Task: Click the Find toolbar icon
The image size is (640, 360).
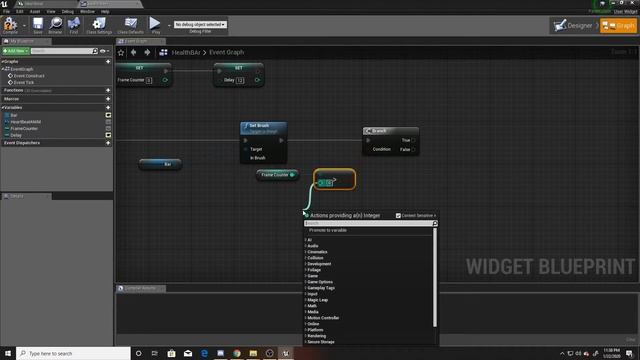Action: click(73, 25)
